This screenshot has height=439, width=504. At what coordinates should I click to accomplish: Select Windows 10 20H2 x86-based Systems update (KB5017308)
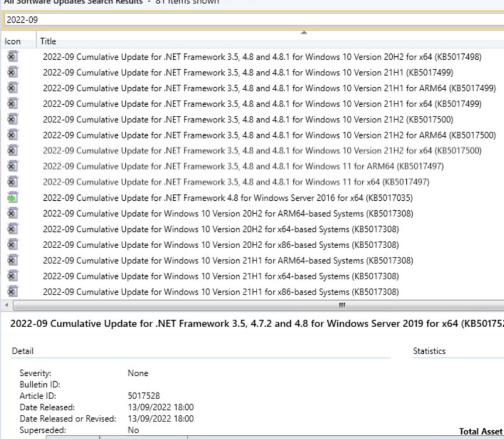pyautogui.click(x=221, y=245)
